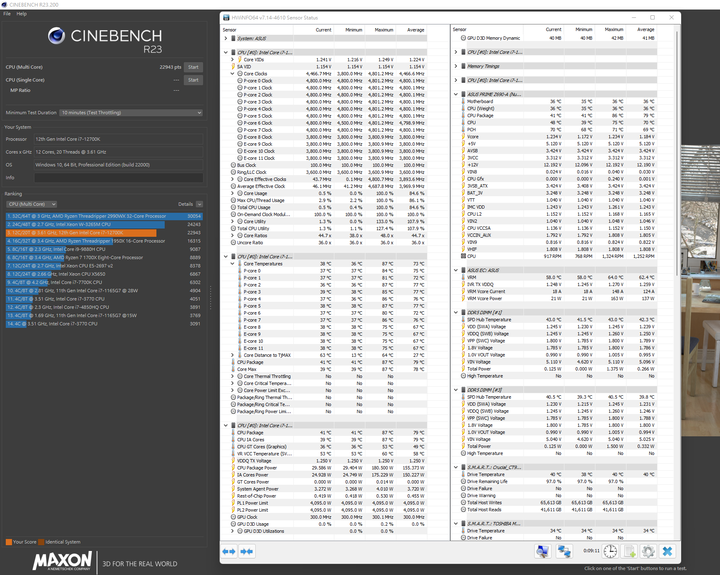Open the Cinebench Help menu
This screenshot has height=575, width=720.
(22, 14)
